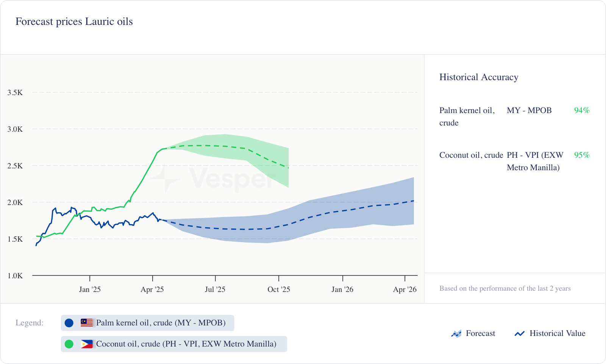606x364 pixels.
Task: Click the Historical Accuracy heading
Action: pyautogui.click(x=479, y=77)
